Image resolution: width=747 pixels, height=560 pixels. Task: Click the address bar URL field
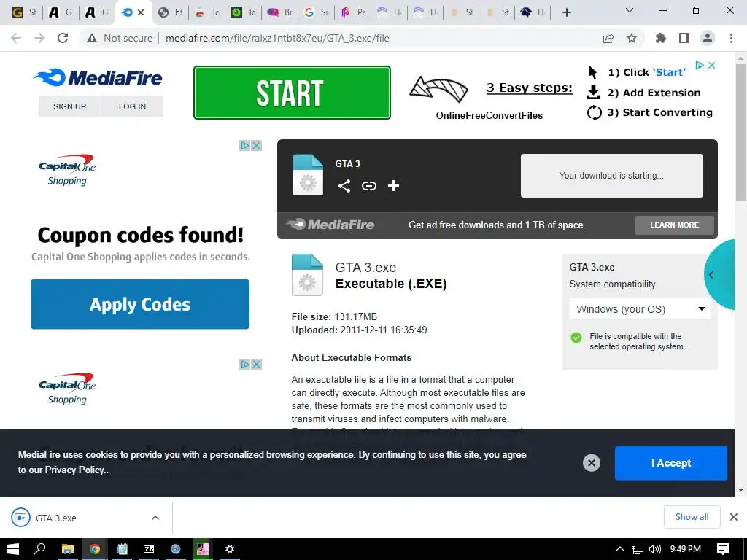(277, 38)
